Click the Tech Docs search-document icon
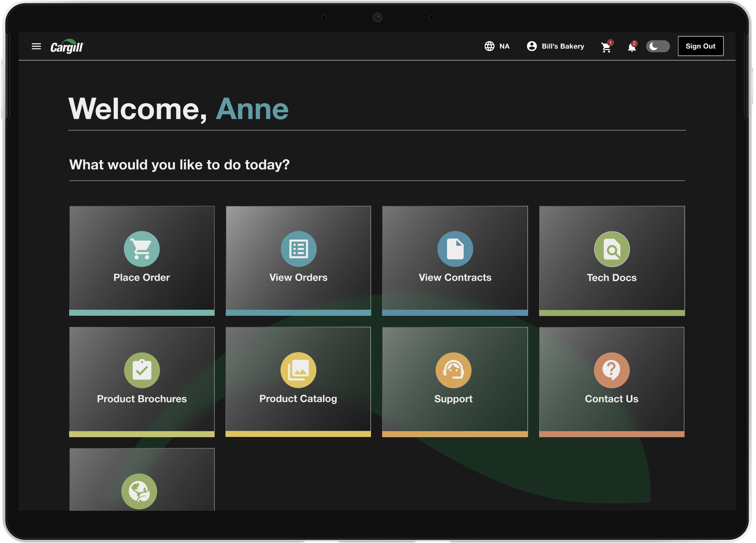This screenshot has height=543, width=756. [612, 249]
